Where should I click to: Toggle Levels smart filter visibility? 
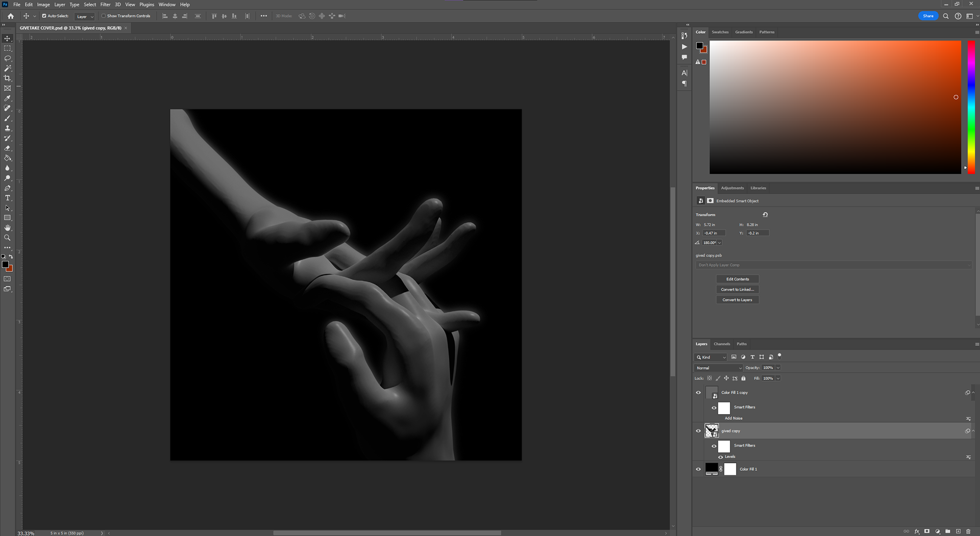[x=721, y=457]
